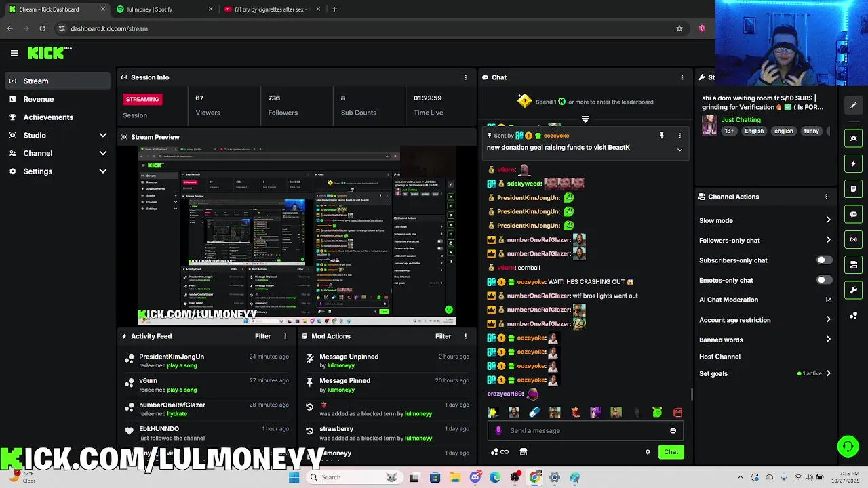This screenshot has height=488, width=868.
Task: Click the Send a message input field
Action: point(585,430)
